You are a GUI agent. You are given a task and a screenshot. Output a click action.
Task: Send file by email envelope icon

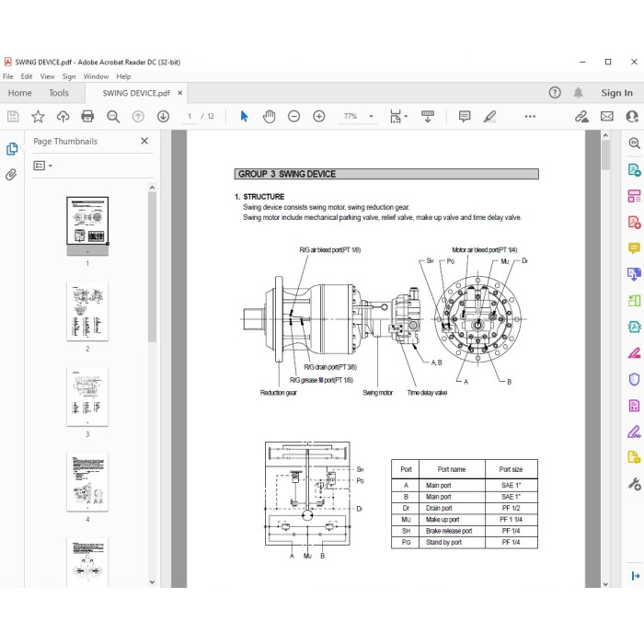tap(606, 117)
